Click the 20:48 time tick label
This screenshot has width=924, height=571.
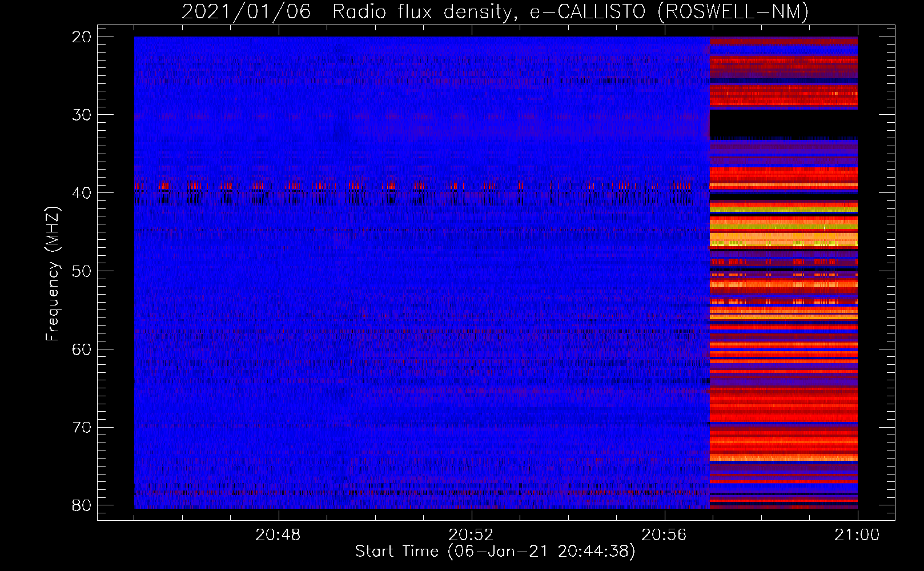(x=278, y=535)
